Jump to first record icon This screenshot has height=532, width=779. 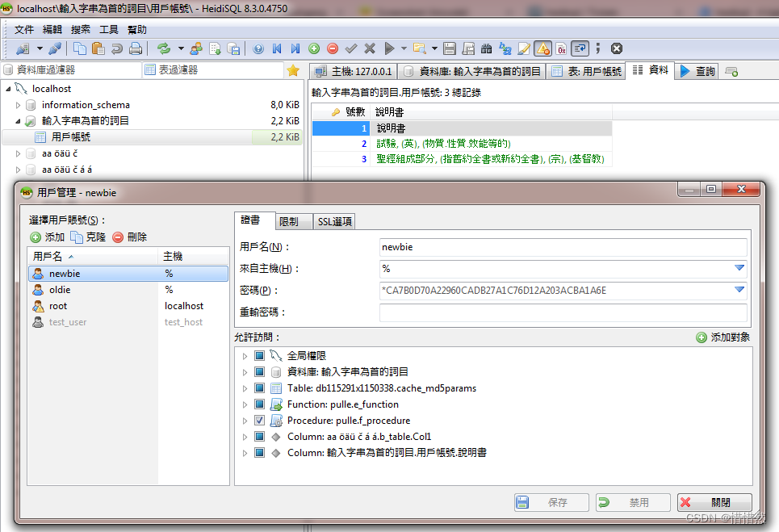[x=277, y=48]
